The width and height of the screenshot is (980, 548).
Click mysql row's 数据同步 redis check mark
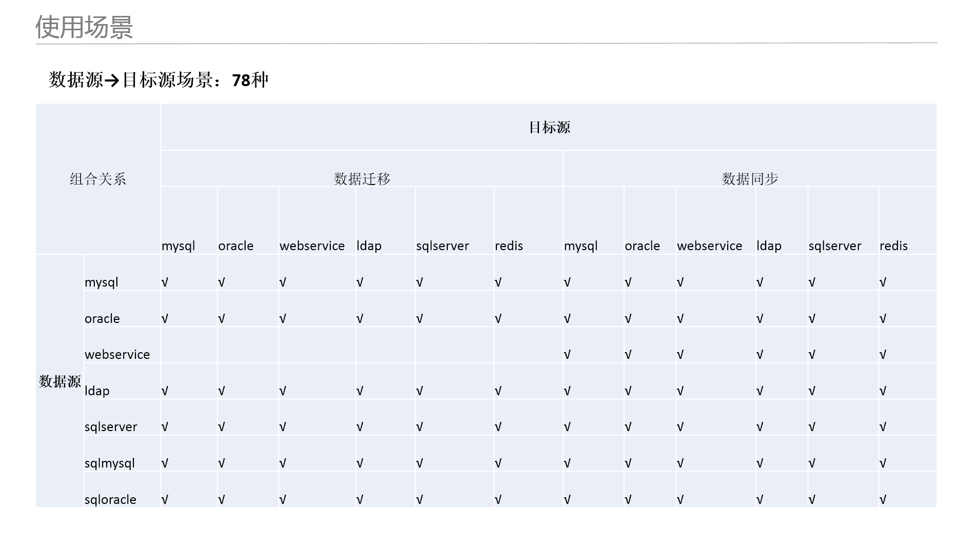tap(883, 282)
